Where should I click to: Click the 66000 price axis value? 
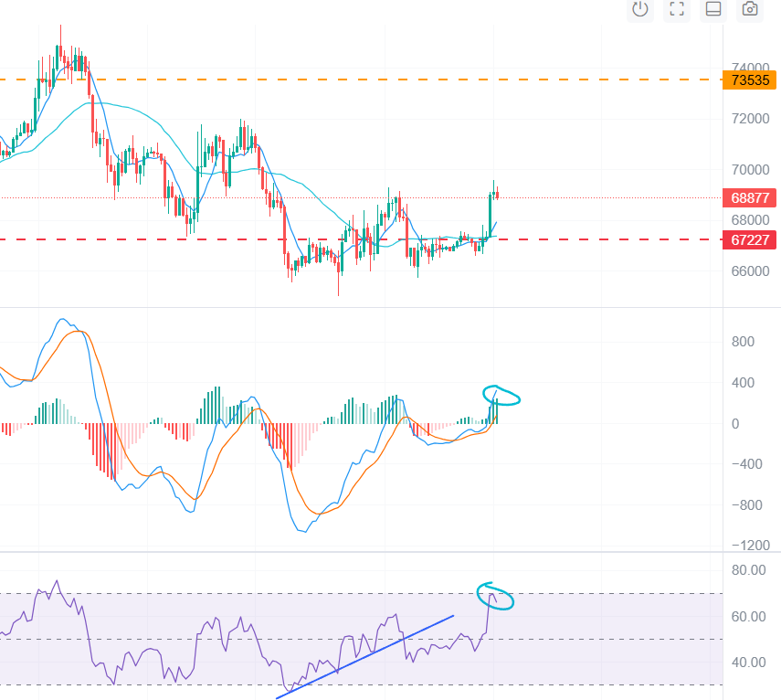[750, 271]
